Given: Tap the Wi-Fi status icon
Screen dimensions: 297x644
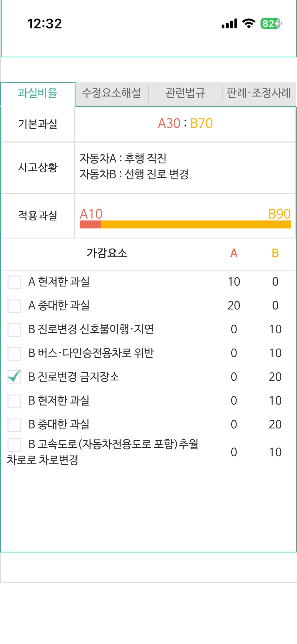Looking at the screenshot, I should click(248, 23).
